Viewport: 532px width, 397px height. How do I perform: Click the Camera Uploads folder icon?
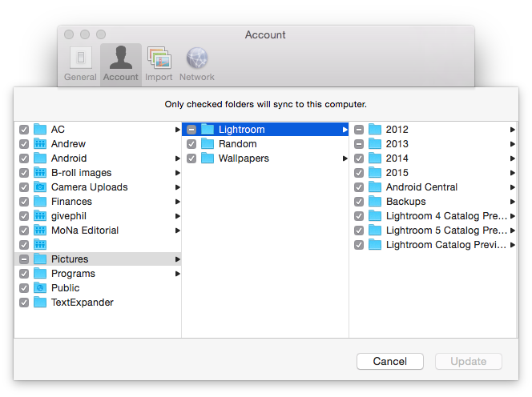click(x=40, y=187)
